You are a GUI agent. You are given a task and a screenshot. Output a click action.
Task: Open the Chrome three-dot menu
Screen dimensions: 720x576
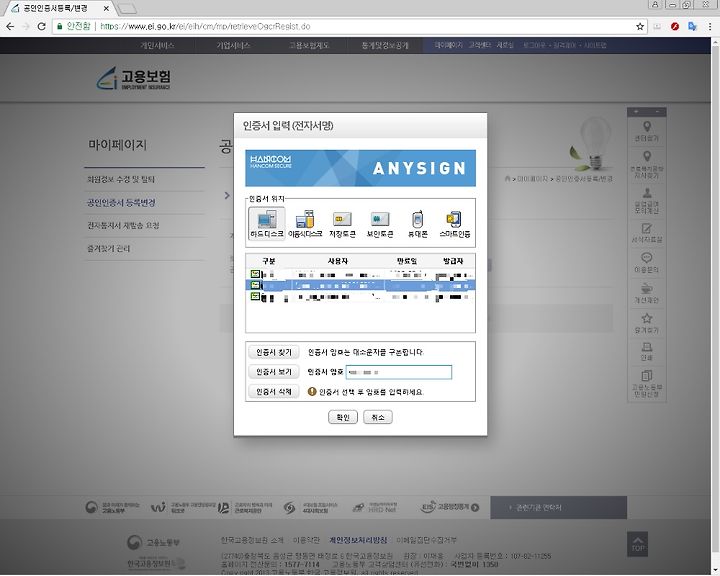pos(710,27)
